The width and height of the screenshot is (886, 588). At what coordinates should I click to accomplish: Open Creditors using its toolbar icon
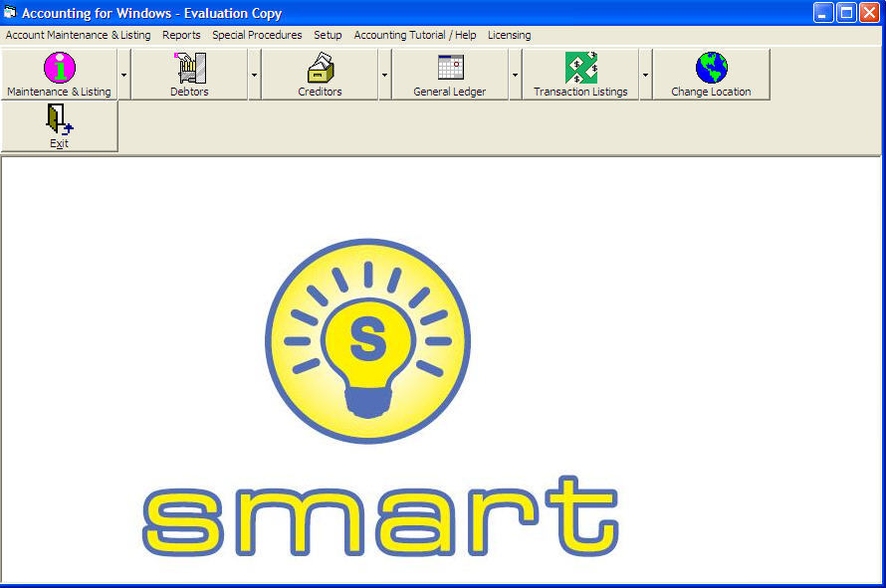[320, 68]
